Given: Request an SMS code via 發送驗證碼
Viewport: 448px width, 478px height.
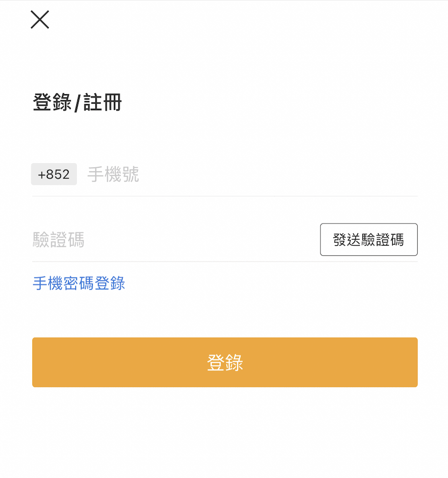Looking at the screenshot, I should tap(369, 240).
